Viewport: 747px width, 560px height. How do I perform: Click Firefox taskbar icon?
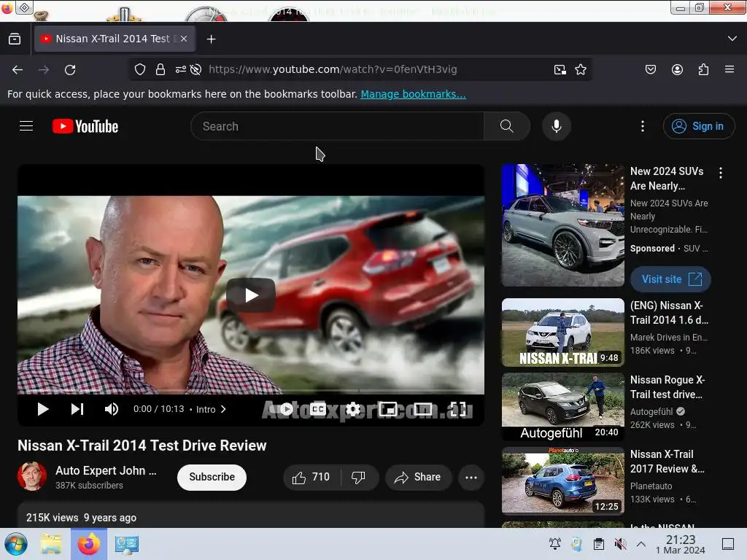click(x=89, y=544)
